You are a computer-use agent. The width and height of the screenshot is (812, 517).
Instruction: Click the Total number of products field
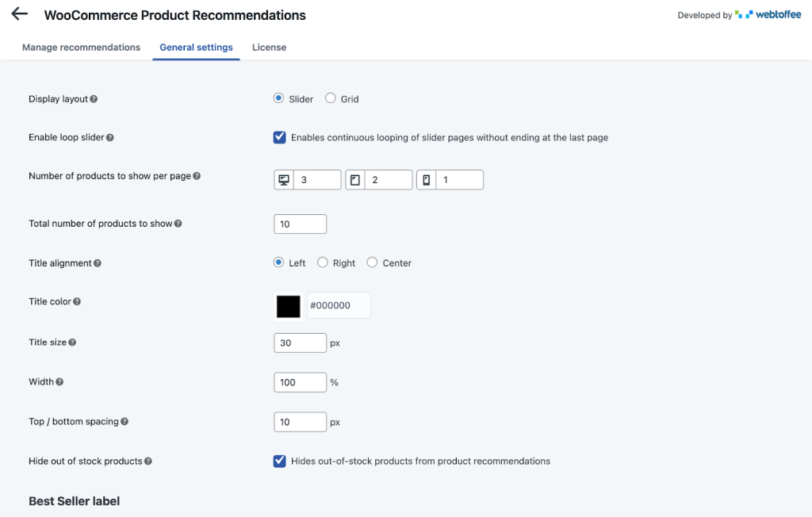[x=301, y=224]
